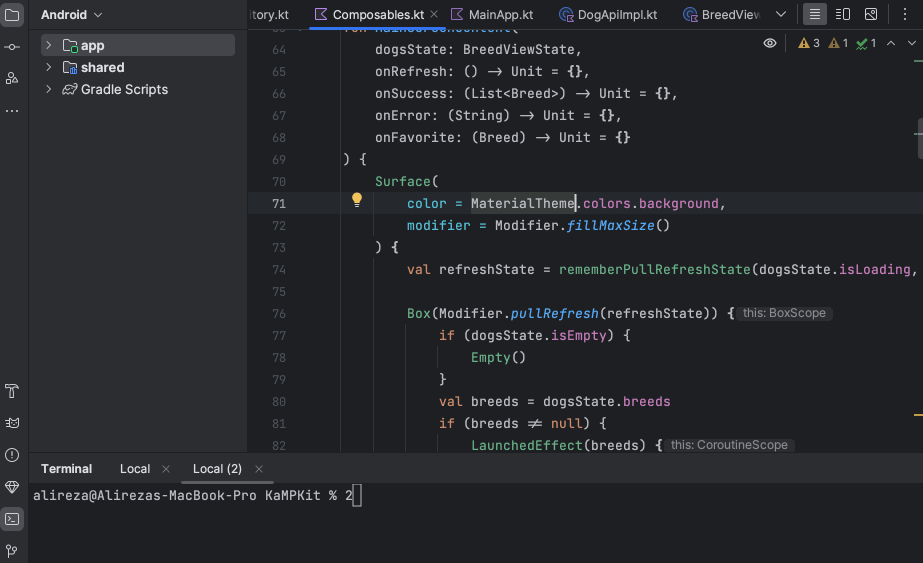
Task: Close the Composables.kt tab
Action: 434,14
